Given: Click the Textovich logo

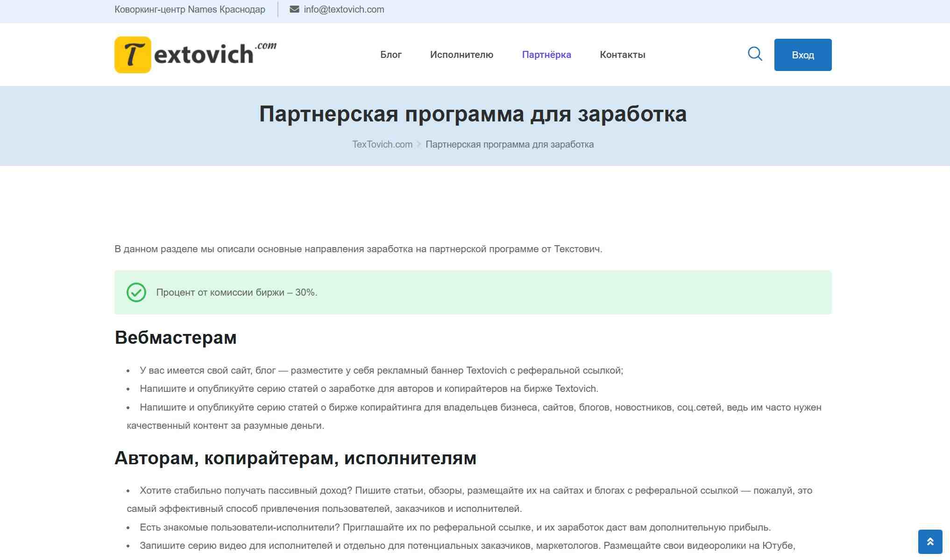Looking at the screenshot, I should (195, 55).
